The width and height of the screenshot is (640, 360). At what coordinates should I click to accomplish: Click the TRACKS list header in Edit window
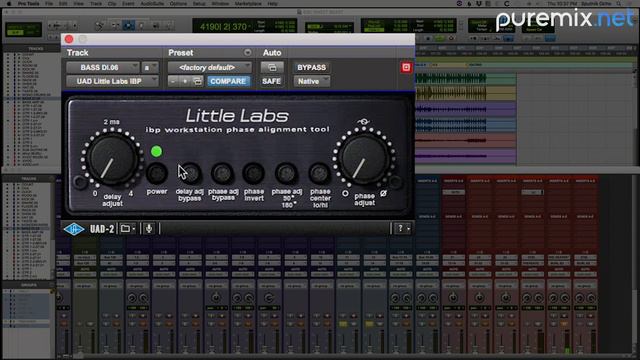click(36, 49)
